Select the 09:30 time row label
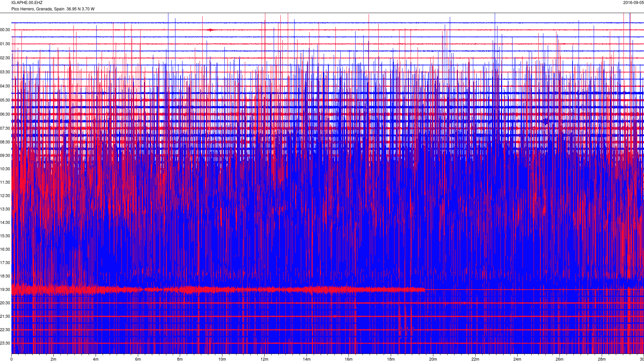The height and width of the screenshot is (362, 644). tap(5, 156)
